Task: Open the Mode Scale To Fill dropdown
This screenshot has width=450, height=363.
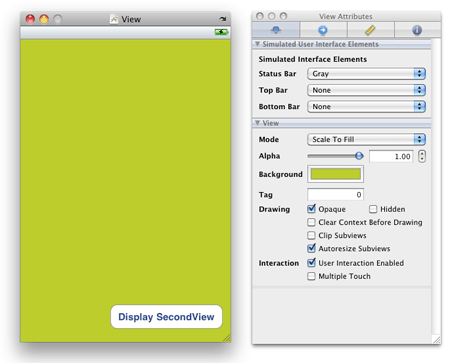Action: click(x=366, y=139)
